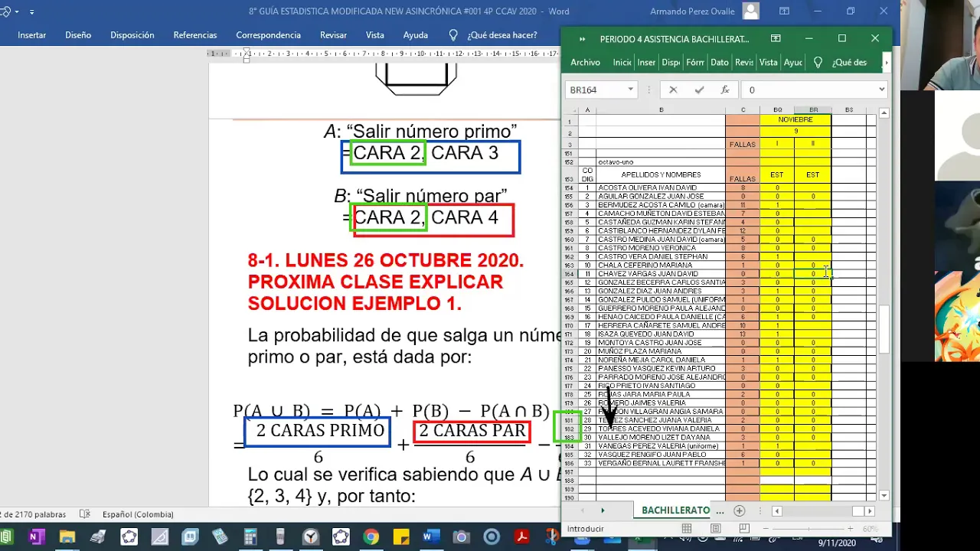
Task: Open Word Vista tab
Action: pos(375,35)
